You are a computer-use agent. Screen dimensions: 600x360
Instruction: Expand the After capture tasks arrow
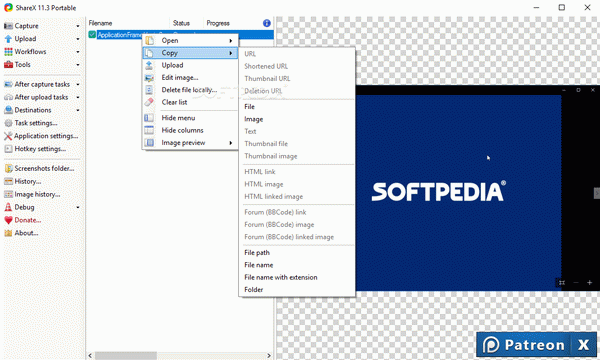coord(78,85)
